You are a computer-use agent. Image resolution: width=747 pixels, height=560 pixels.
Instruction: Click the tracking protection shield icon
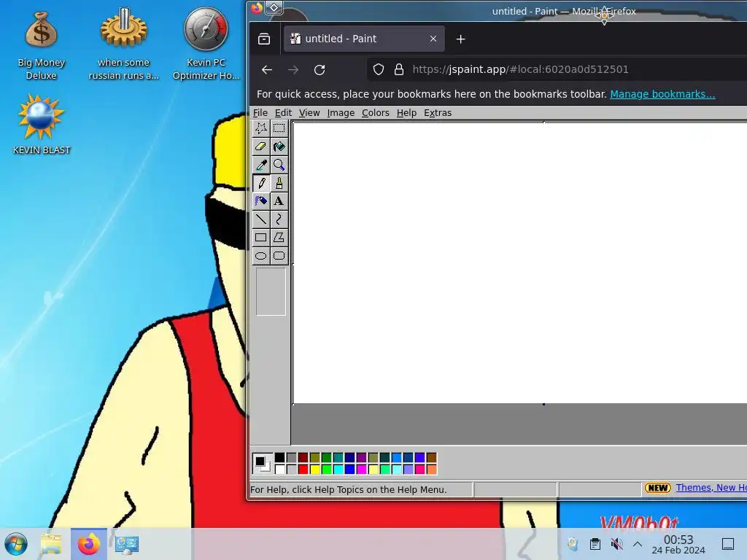click(379, 69)
